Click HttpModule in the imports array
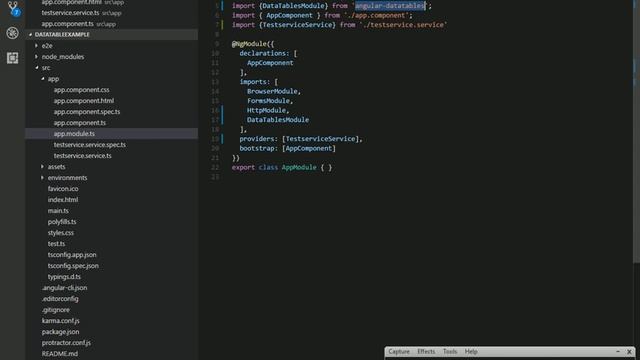Screen dimensions: 640x360 click(266, 111)
